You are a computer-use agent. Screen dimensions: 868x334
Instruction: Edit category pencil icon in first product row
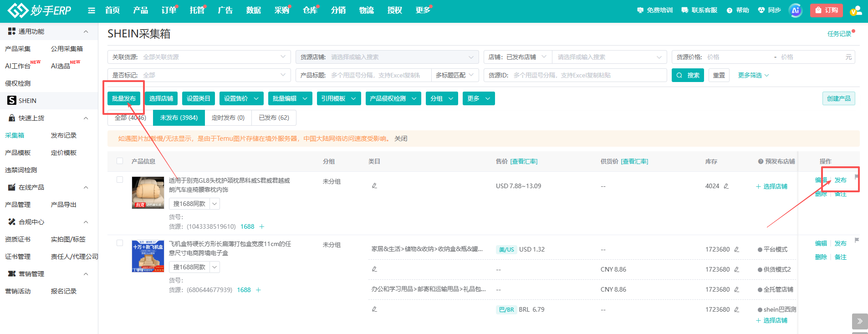click(374, 185)
